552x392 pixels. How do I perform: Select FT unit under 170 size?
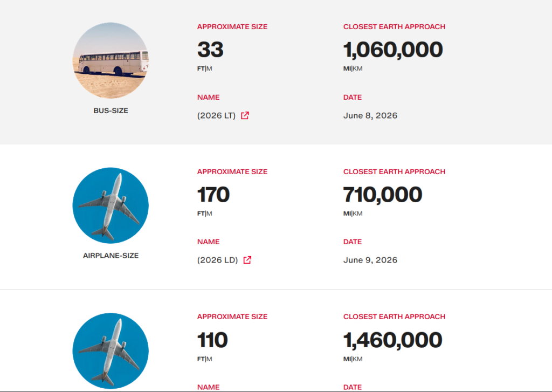[x=201, y=214]
